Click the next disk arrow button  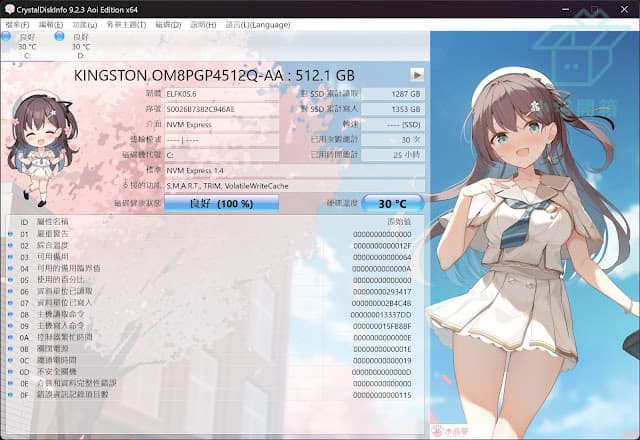[x=417, y=75]
